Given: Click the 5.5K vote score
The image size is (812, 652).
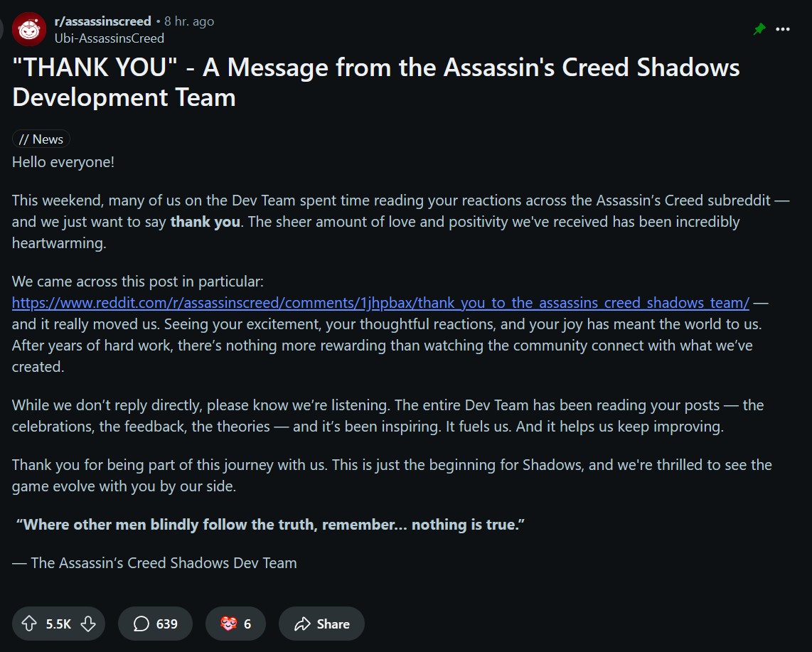Looking at the screenshot, I should (58, 624).
